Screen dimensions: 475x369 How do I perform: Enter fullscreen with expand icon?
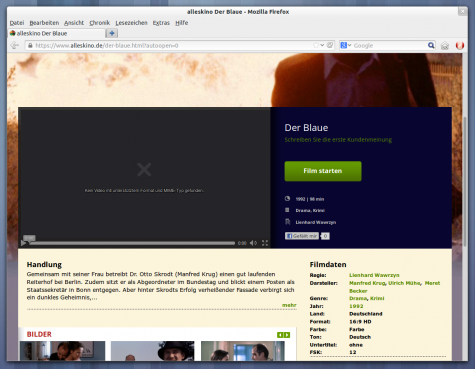coord(265,243)
